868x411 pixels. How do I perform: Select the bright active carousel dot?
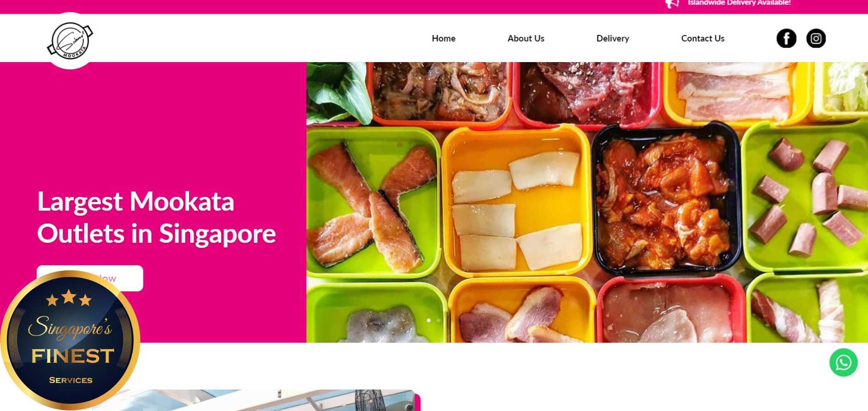tap(429, 320)
